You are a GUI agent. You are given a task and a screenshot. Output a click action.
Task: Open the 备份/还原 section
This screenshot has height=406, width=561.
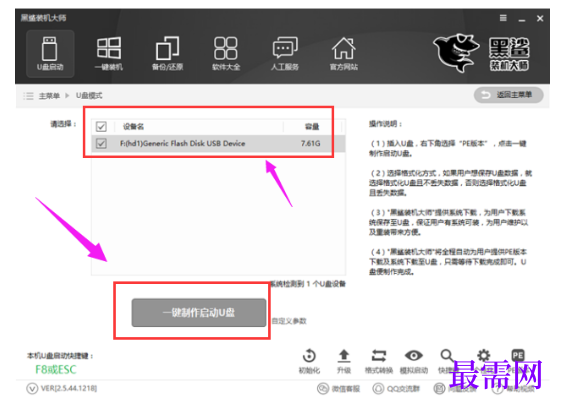pyautogui.click(x=167, y=54)
